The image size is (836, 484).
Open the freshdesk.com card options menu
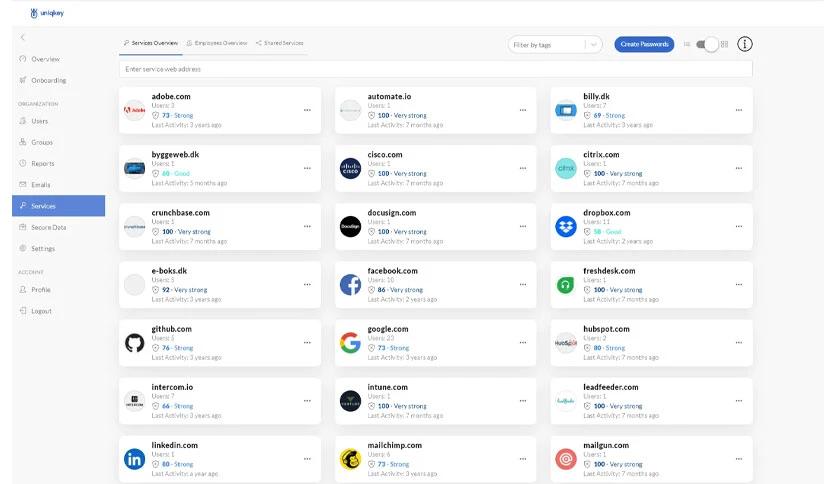[x=739, y=285]
